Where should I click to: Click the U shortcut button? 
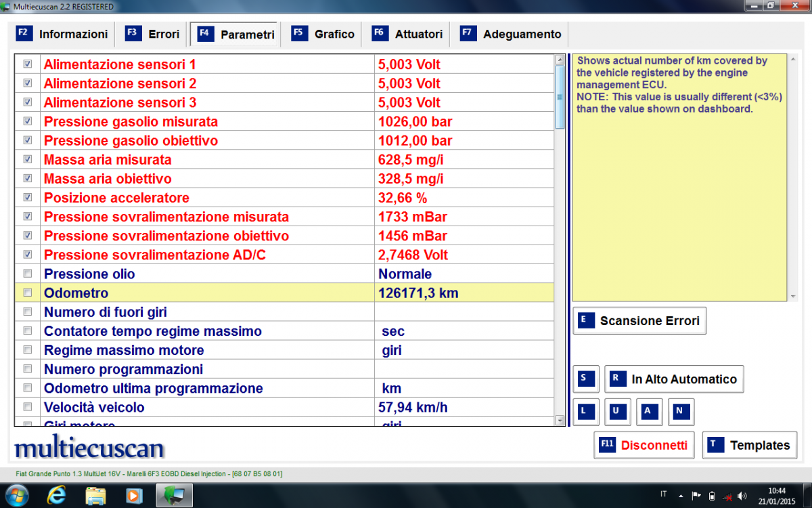618,412
